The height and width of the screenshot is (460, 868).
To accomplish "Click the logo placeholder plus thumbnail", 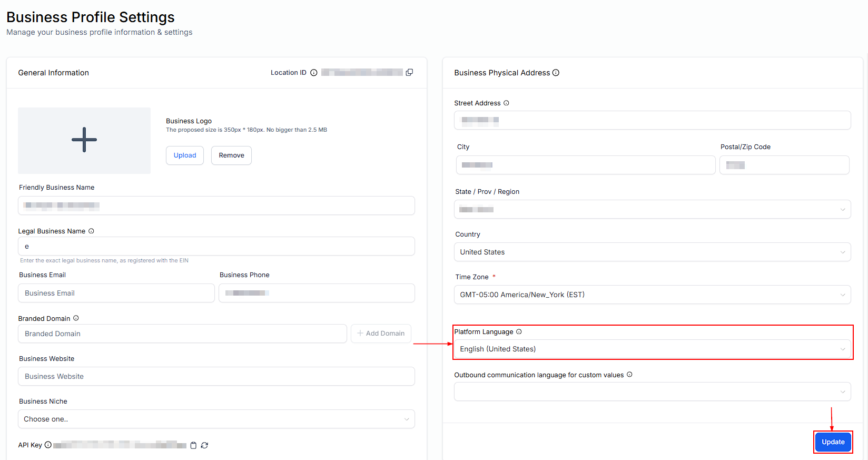I will (84, 140).
